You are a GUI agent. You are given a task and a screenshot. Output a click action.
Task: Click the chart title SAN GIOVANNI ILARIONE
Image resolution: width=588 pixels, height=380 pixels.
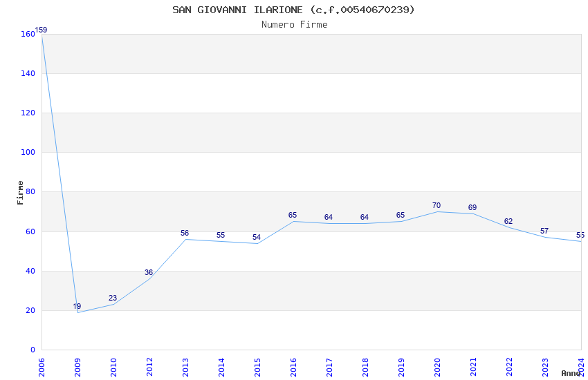coord(237,10)
